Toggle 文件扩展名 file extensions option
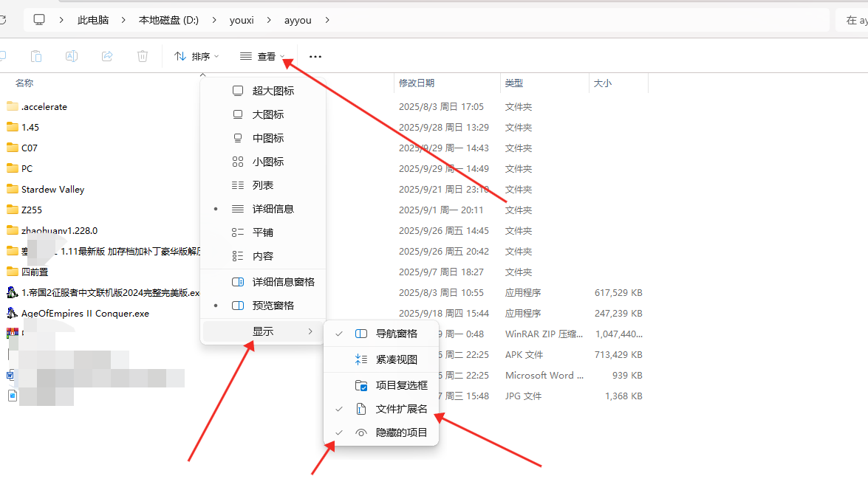 tap(401, 409)
